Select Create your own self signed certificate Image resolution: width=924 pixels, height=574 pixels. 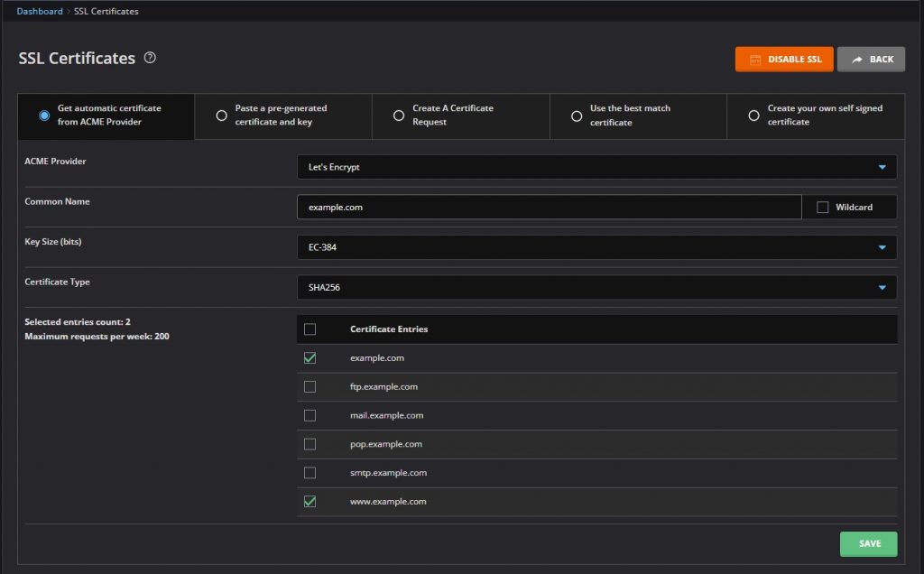tap(753, 116)
